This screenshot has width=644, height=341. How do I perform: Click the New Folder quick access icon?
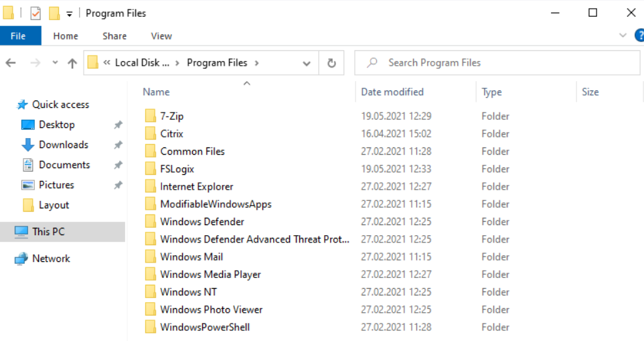tap(54, 13)
